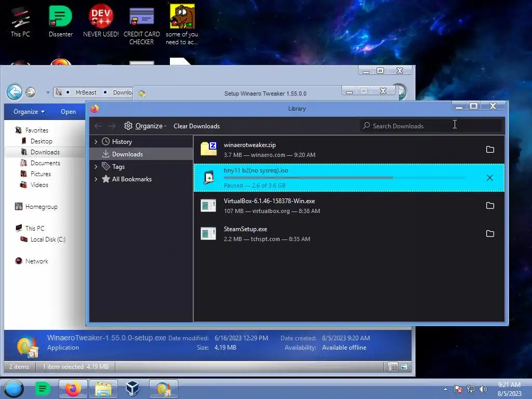Select History in the Library sidebar
The height and width of the screenshot is (399, 532).
[122, 141]
